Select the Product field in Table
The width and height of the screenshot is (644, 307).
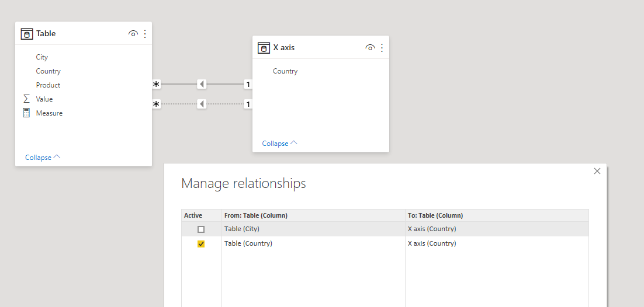tap(48, 85)
